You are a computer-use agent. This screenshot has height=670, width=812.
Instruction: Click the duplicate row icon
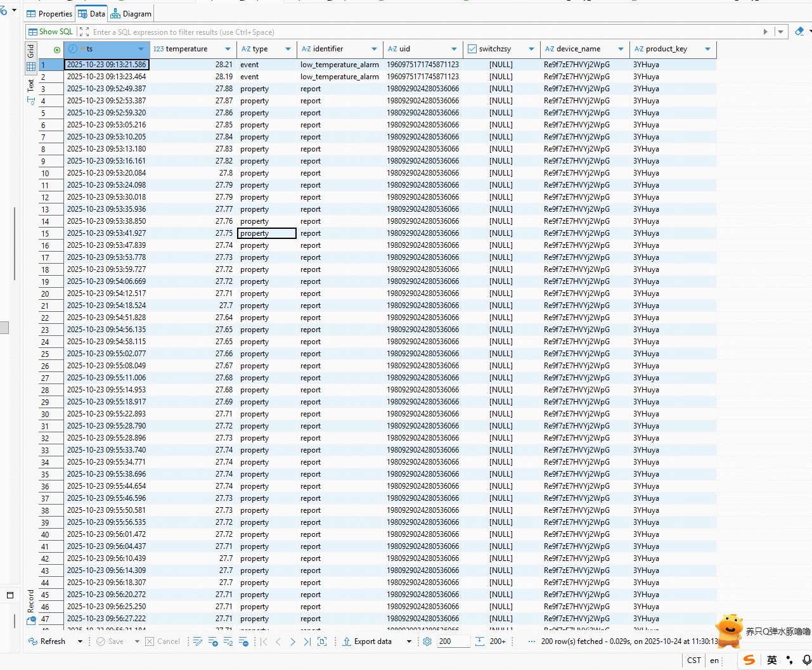click(x=228, y=641)
